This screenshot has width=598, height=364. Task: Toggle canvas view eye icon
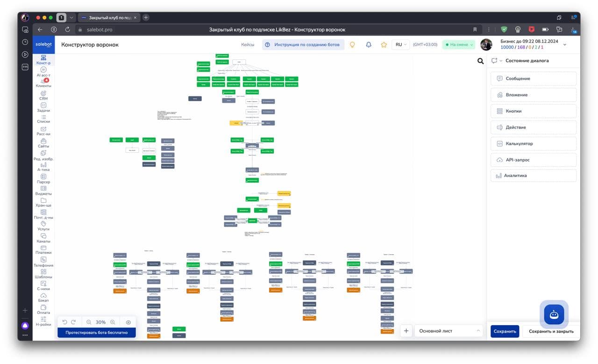128,322
